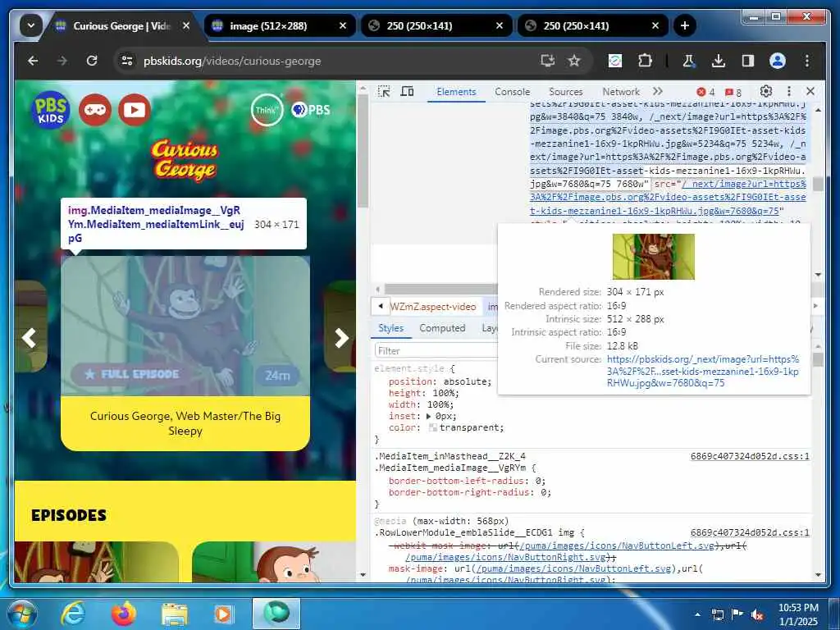Open Web Master/The Big Sleepy episode card
Viewport: 840px width, 630px height.
pos(185,353)
